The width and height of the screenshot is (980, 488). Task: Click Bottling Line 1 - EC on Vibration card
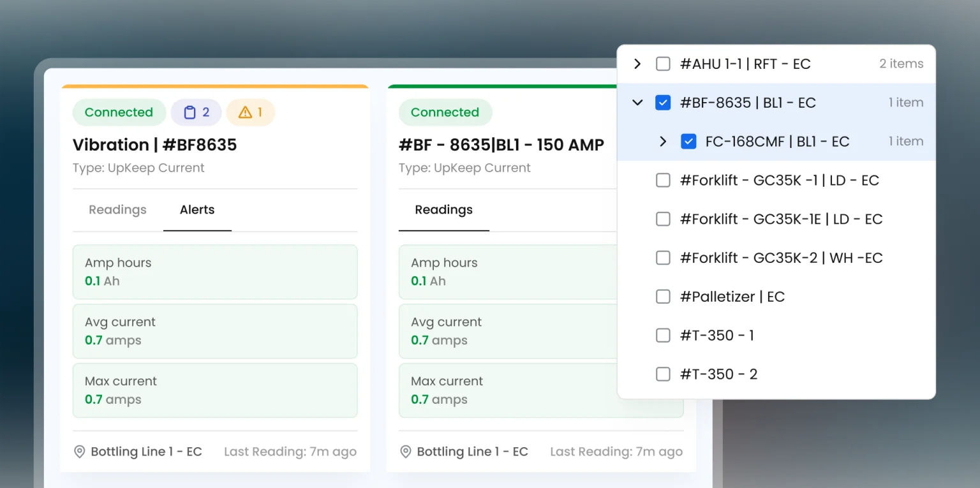pyautogui.click(x=146, y=452)
